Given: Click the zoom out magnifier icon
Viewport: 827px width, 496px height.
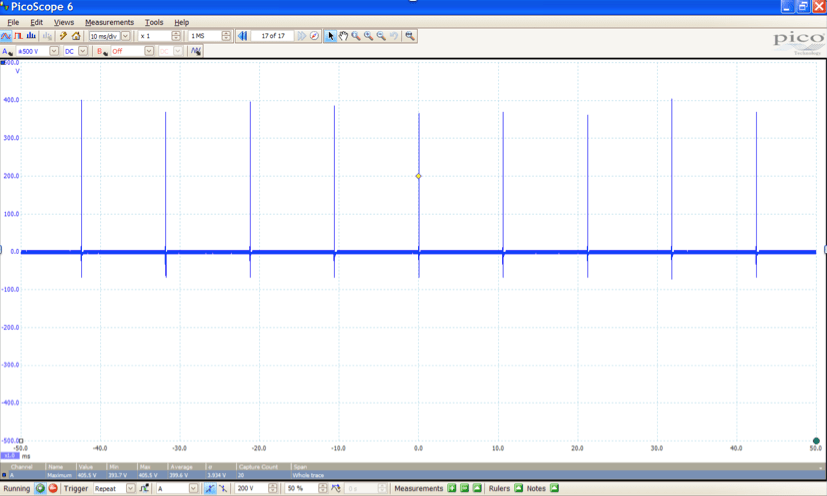Looking at the screenshot, I should [381, 36].
